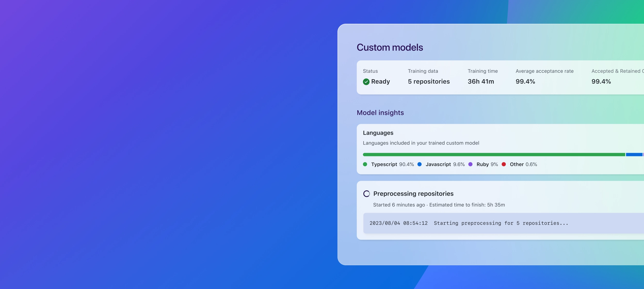Click the Custom models heading
The image size is (644, 289).
coord(390,47)
